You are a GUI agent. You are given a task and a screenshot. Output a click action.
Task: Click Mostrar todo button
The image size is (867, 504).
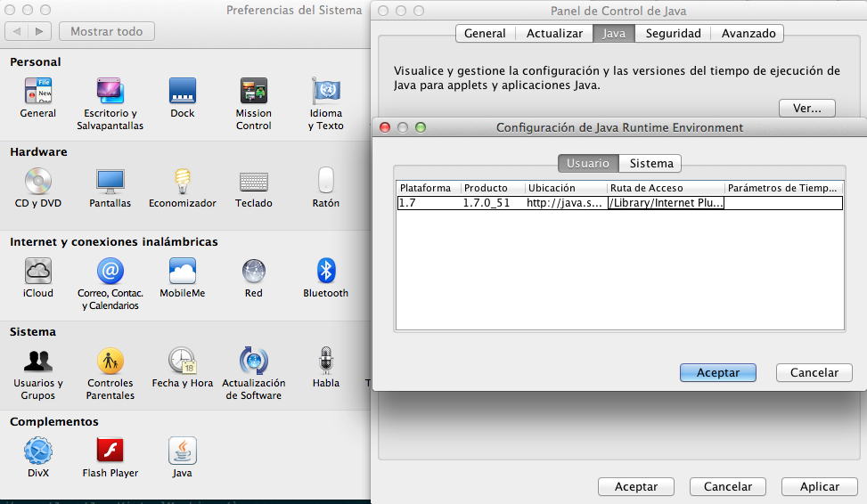point(107,31)
